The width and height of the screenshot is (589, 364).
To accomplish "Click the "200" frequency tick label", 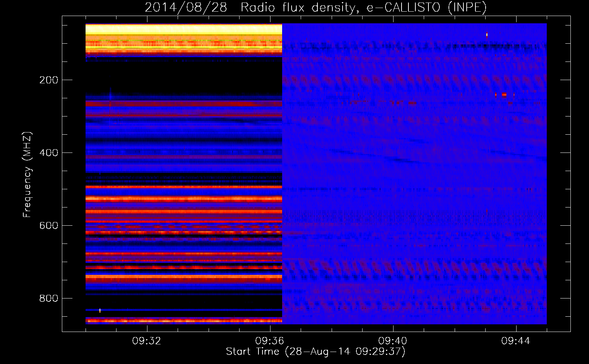I will point(49,80).
